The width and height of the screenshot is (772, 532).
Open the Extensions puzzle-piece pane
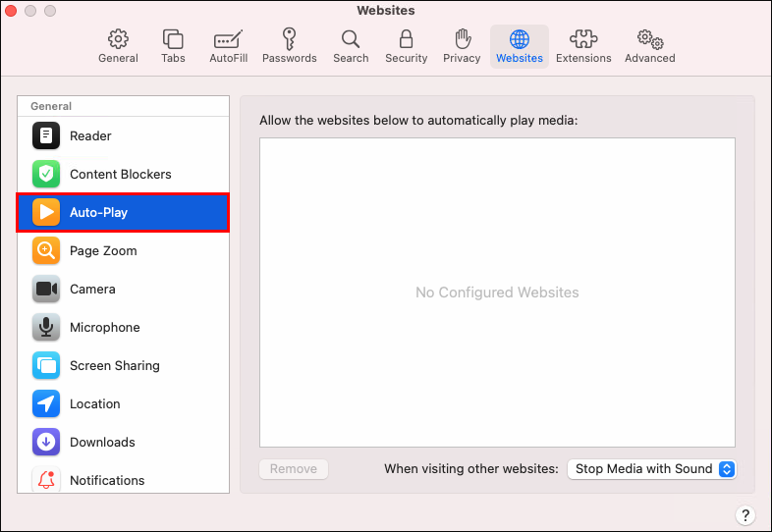point(583,46)
